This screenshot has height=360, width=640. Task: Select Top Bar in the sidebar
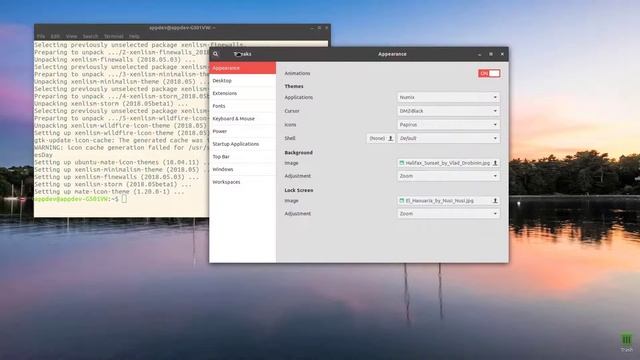242,157
